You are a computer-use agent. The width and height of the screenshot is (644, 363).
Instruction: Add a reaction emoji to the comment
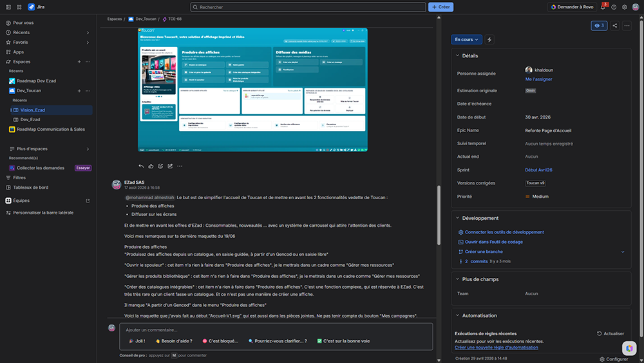(160, 166)
